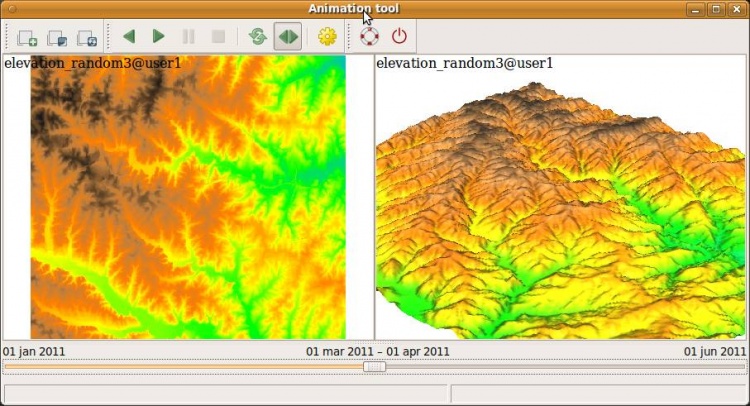Play the animation backward

point(129,37)
